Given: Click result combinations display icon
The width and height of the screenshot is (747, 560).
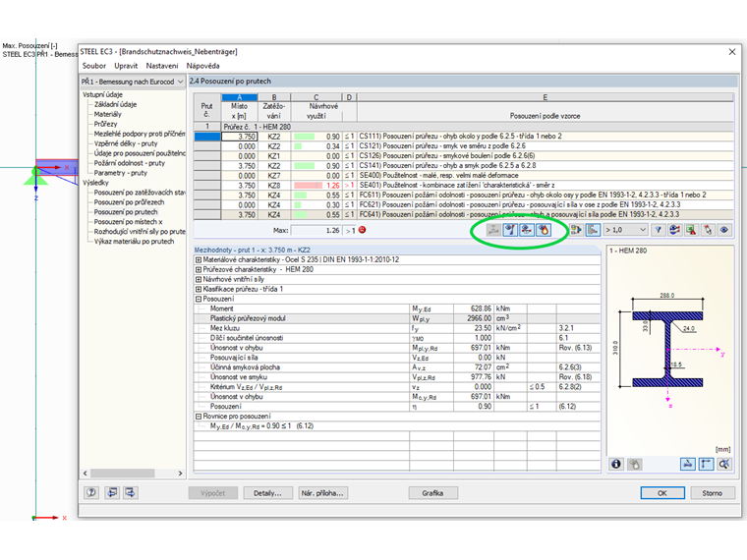Looking at the screenshot, I should 576,230.
